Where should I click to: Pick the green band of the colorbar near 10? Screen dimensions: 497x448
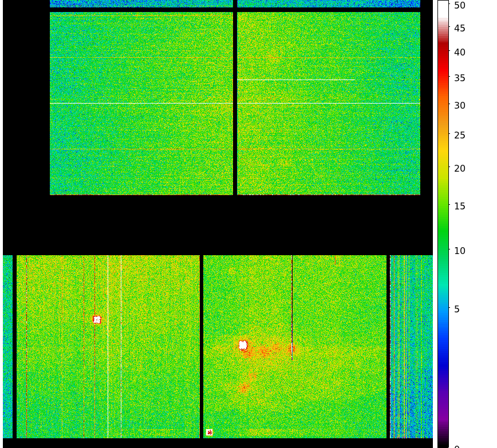(443, 251)
